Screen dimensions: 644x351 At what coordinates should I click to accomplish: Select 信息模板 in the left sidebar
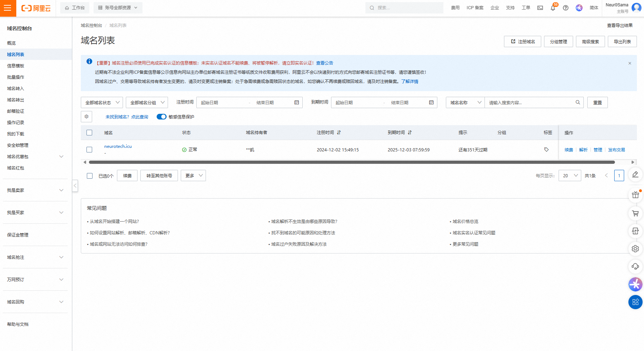coord(16,66)
